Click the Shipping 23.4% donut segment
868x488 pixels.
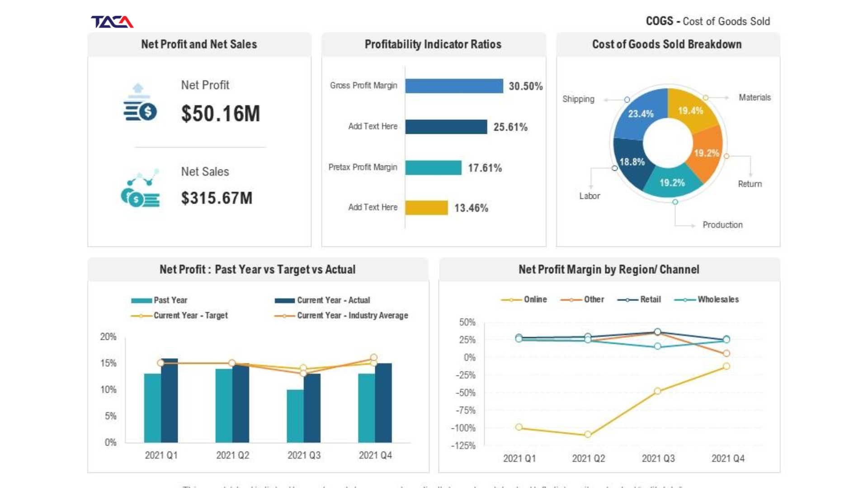(x=640, y=114)
